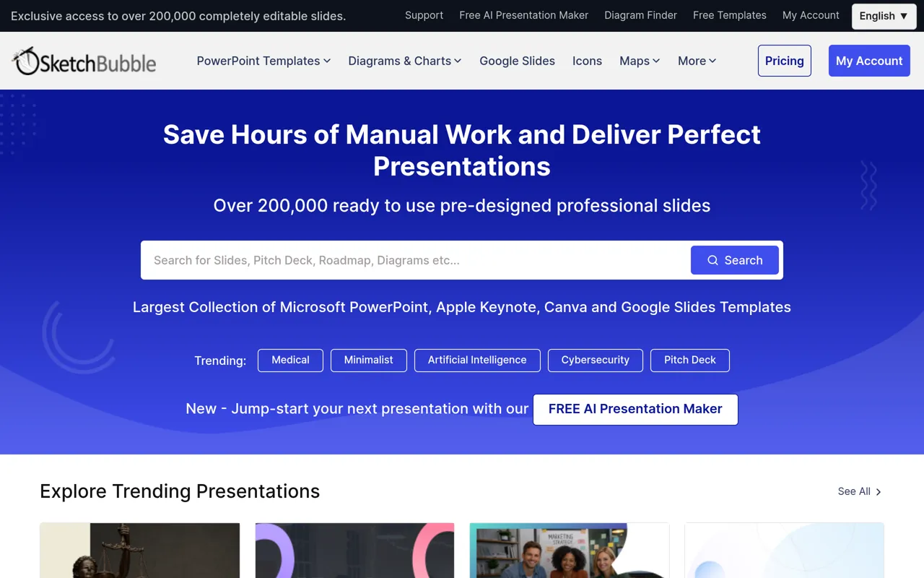
Task: Select the Artificial Intelligence trending tag
Action: point(477,360)
